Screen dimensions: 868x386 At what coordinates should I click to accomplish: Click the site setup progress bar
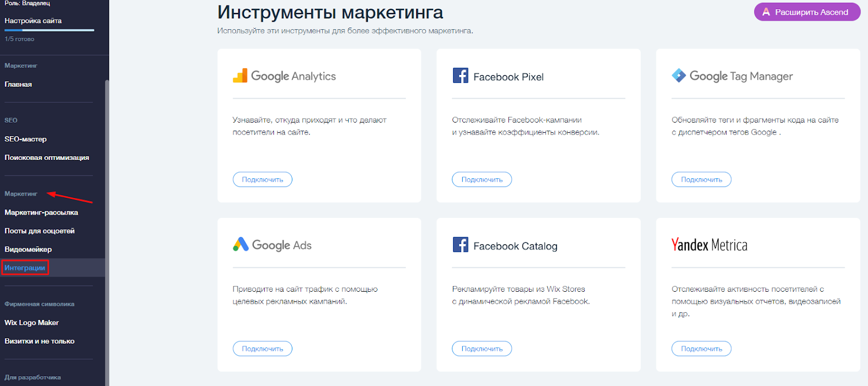(x=49, y=30)
